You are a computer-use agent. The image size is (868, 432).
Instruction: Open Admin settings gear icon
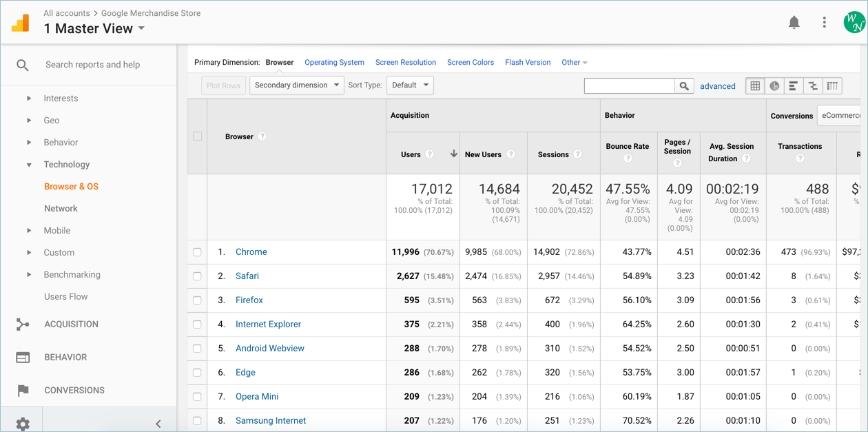pyautogui.click(x=23, y=424)
